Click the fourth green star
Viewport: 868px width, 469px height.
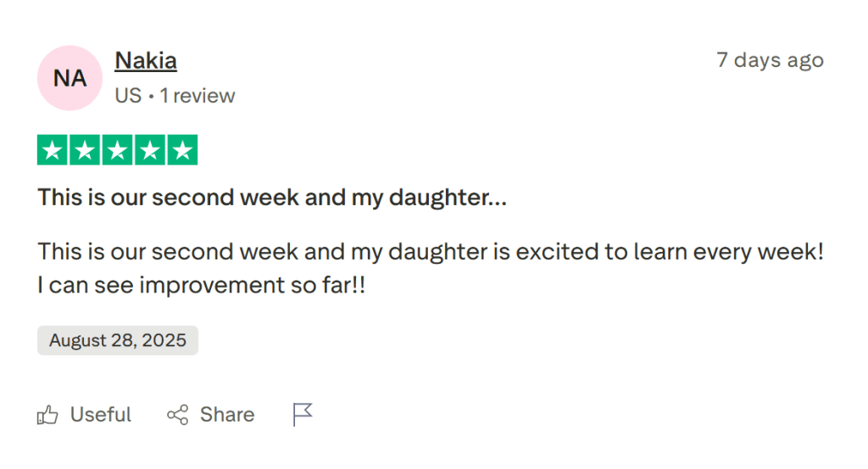149,150
